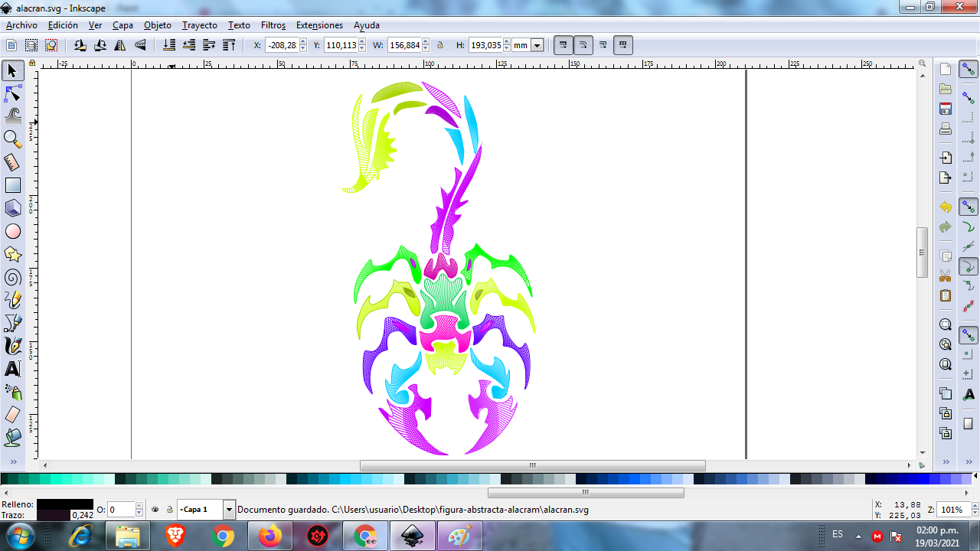Flip selection horizontally
The height and width of the screenshot is (551, 980).
point(120,45)
